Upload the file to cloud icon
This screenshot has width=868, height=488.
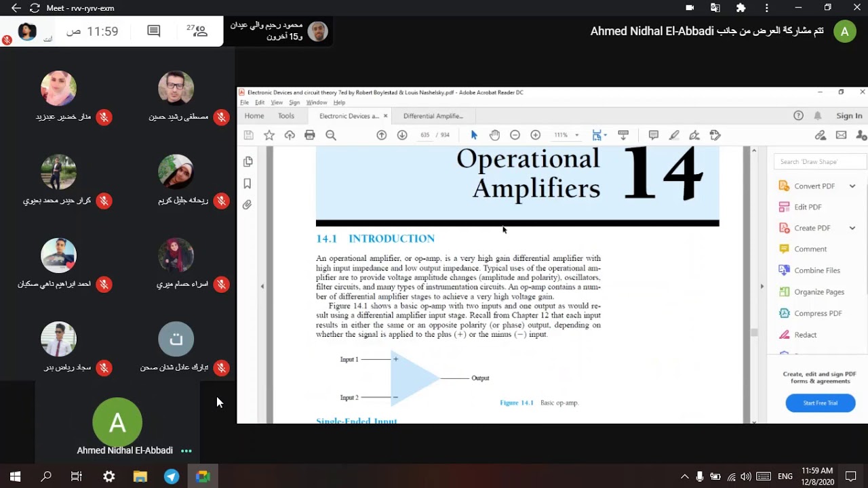click(290, 135)
